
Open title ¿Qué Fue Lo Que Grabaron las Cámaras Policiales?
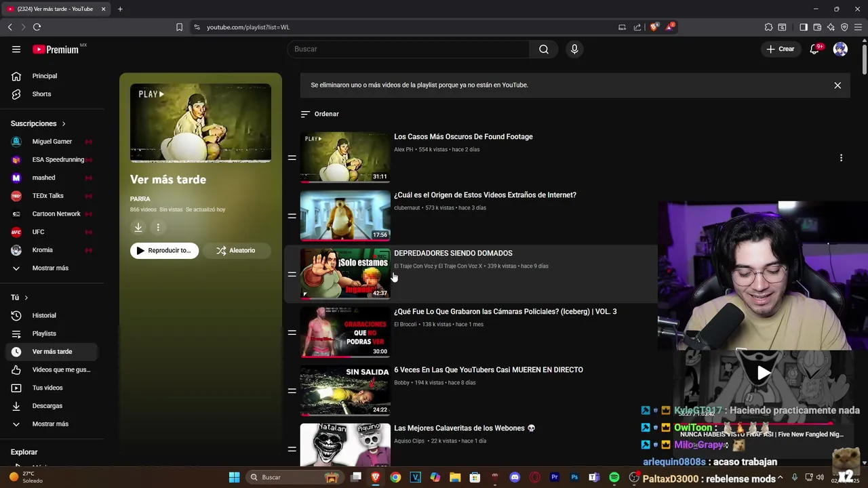click(x=505, y=312)
